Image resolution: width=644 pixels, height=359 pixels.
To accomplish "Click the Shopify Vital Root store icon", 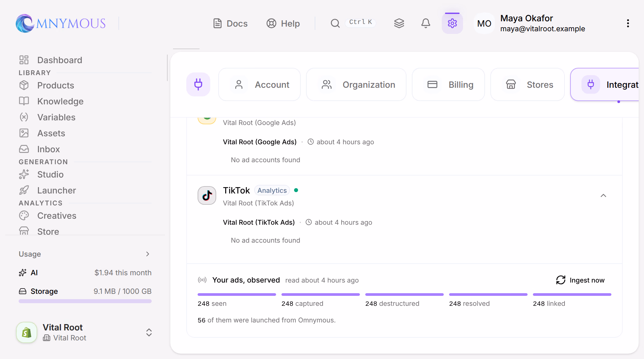I will 27,332.
